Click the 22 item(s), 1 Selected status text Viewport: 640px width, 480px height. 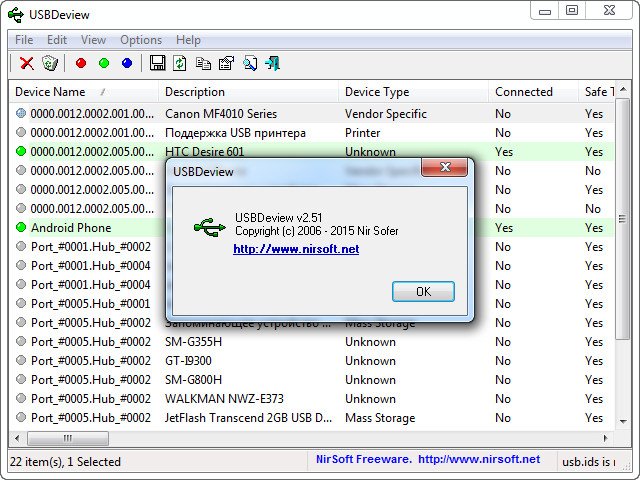[65, 462]
